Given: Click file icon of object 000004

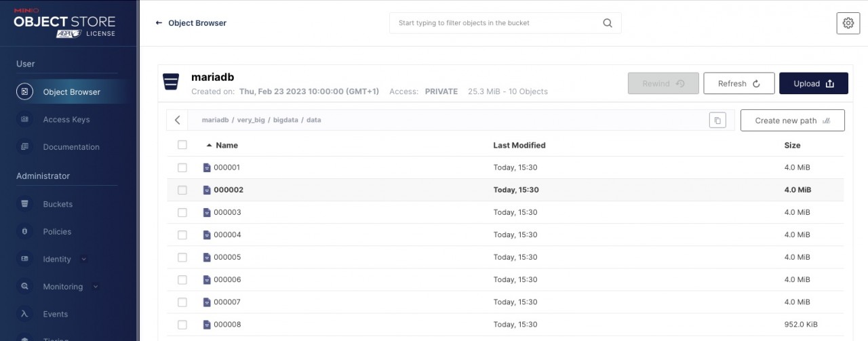Looking at the screenshot, I should 207,235.
